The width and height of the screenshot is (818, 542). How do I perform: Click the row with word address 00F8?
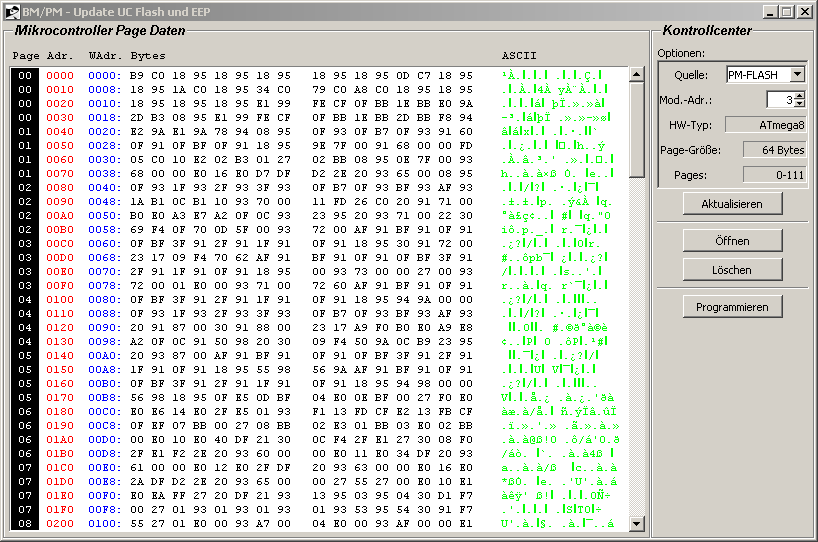coord(104,509)
